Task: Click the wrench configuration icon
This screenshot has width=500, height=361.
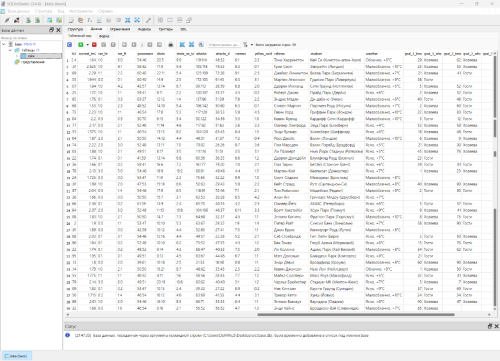Action: (148, 20)
